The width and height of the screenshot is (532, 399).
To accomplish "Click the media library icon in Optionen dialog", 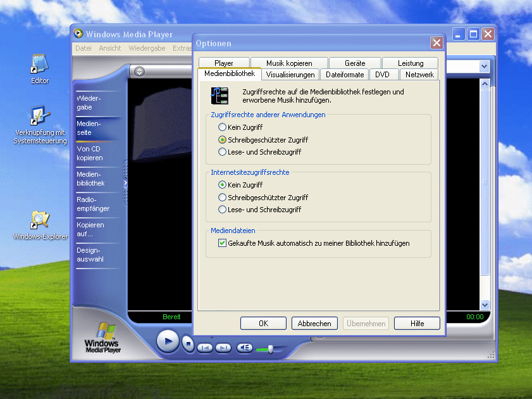I will pos(220,96).
